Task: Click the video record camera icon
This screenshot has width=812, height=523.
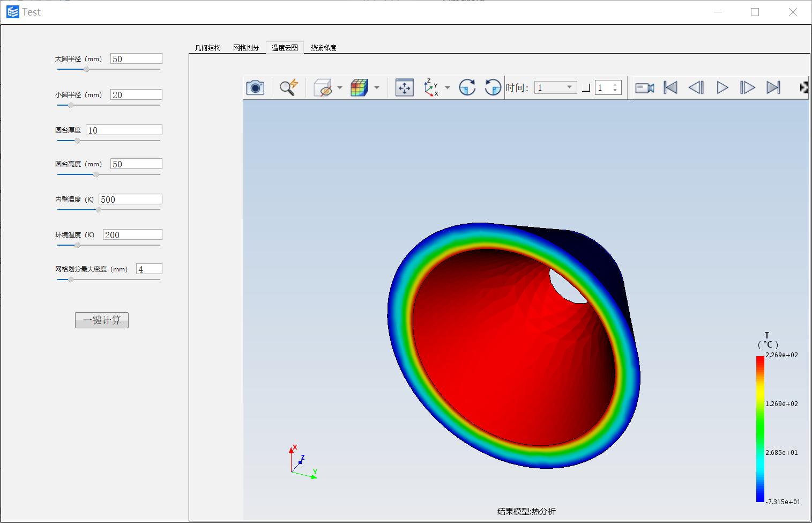Action: click(x=644, y=88)
